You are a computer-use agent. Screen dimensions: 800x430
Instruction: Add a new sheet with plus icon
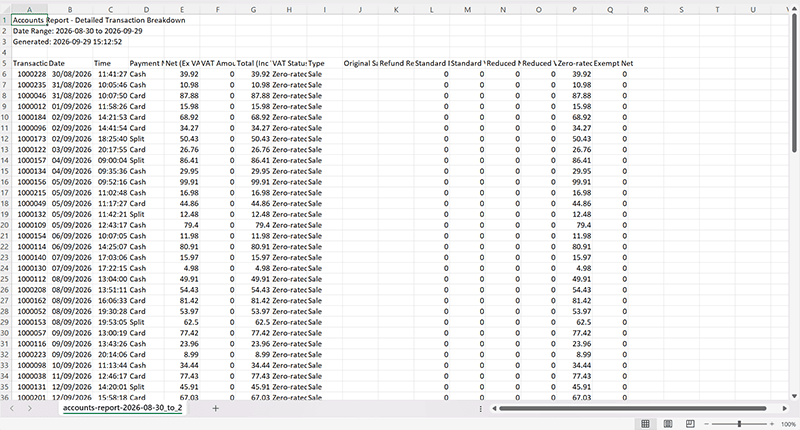point(215,408)
